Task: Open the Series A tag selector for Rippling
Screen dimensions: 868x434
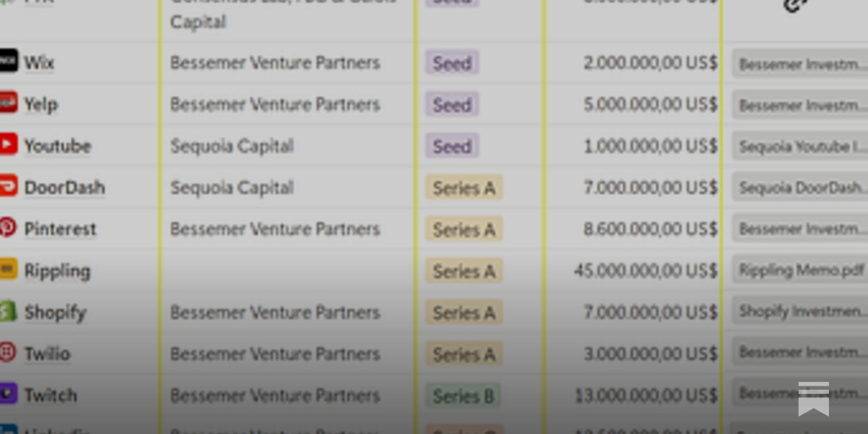Action: (464, 271)
